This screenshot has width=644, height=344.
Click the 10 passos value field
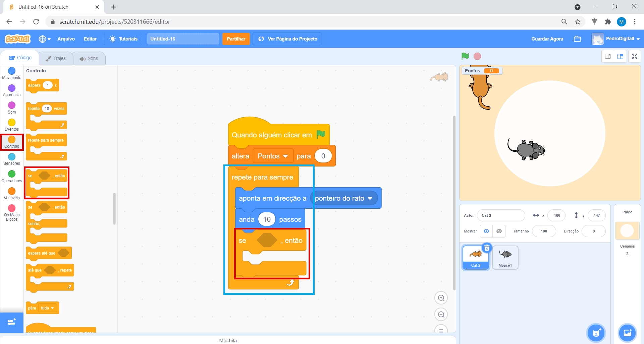coord(267,219)
